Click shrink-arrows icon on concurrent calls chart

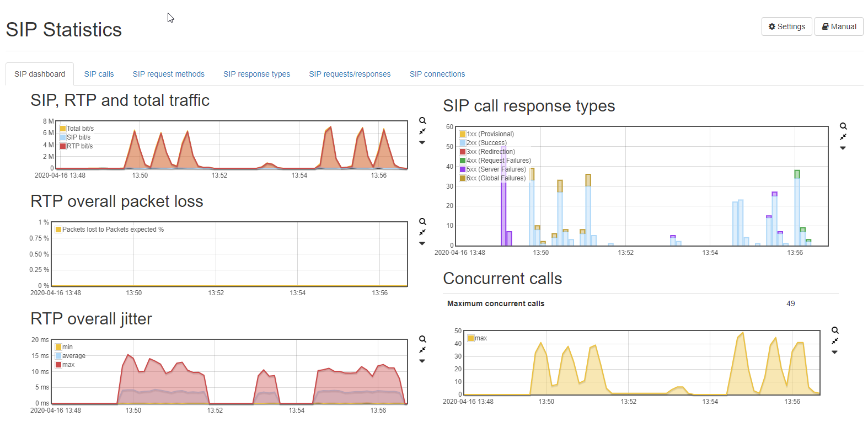coord(835,341)
